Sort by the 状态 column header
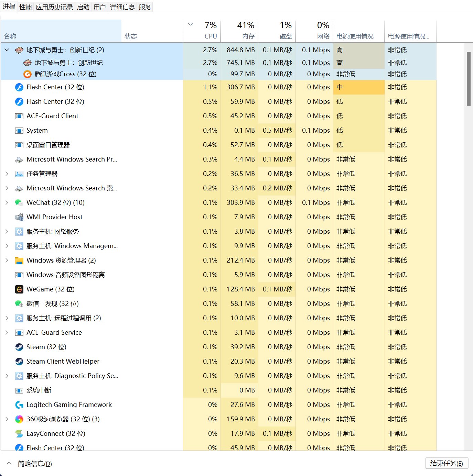This screenshot has height=476, width=473. 152,31
